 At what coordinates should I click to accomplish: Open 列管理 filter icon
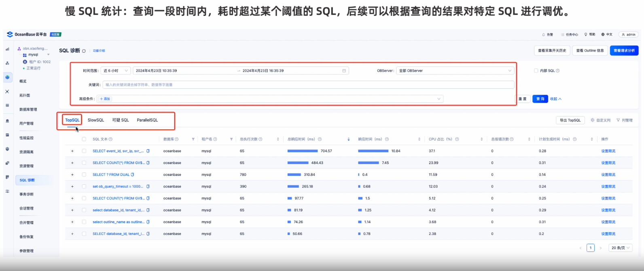pyautogui.click(x=618, y=120)
